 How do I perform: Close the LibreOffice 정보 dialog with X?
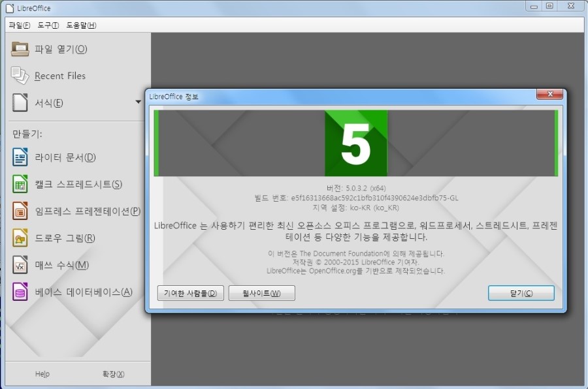coord(549,94)
